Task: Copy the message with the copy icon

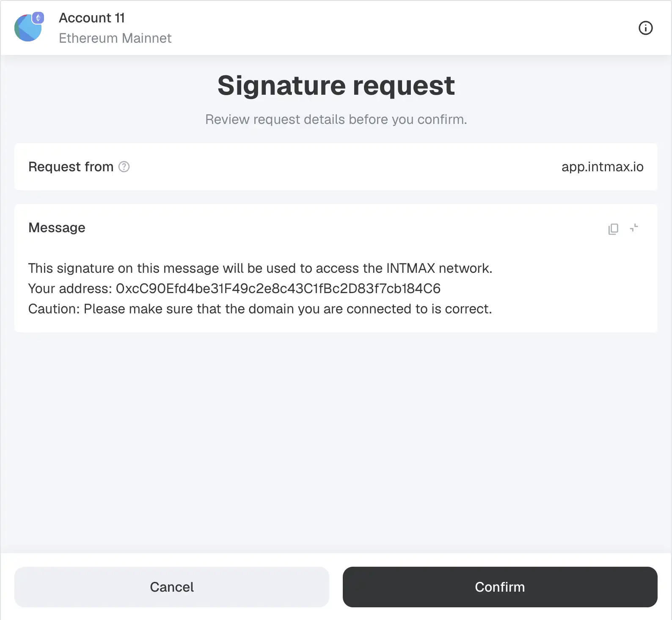Action: [613, 229]
